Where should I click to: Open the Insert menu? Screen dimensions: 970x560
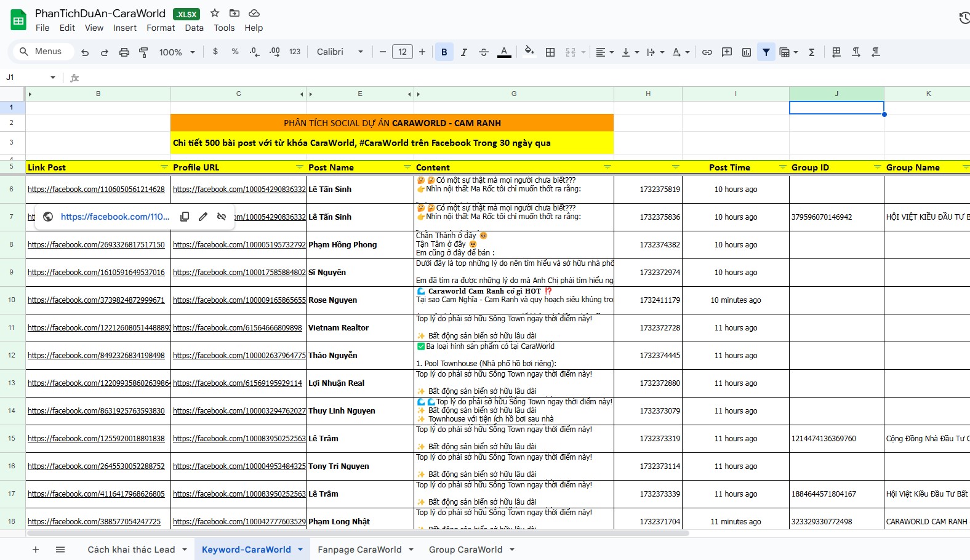point(125,28)
